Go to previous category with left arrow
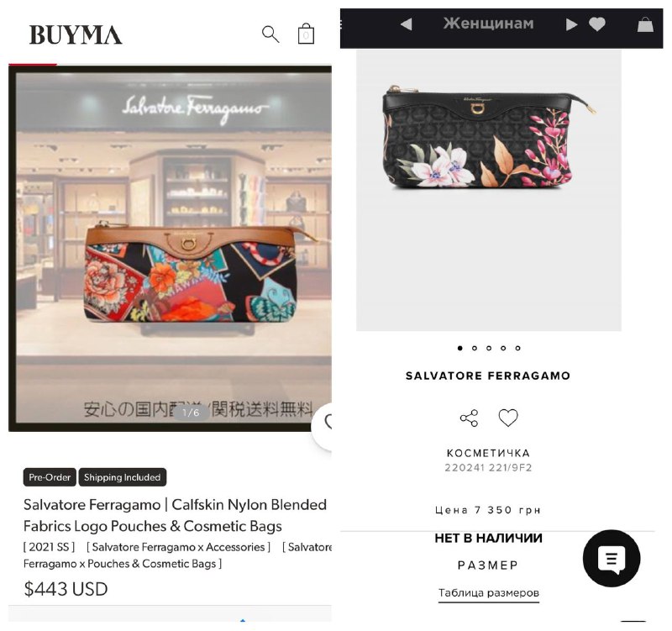Image resolution: width=672 pixels, height=631 pixels. 407,24
